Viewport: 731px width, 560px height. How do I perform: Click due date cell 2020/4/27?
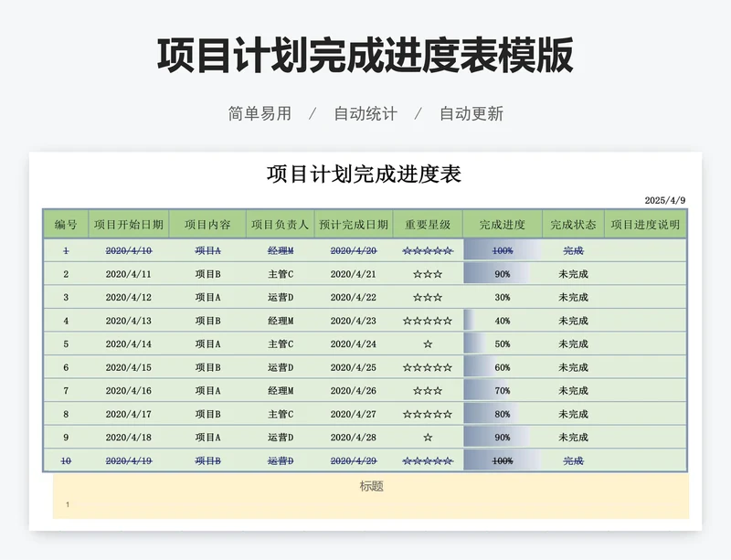coord(354,414)
